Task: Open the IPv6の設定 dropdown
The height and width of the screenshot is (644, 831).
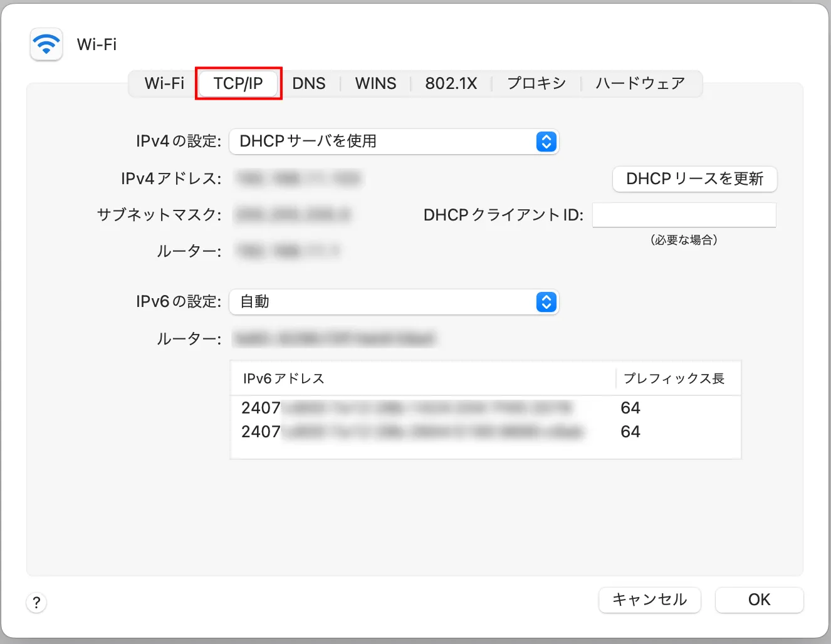Action: coord(394,302)
